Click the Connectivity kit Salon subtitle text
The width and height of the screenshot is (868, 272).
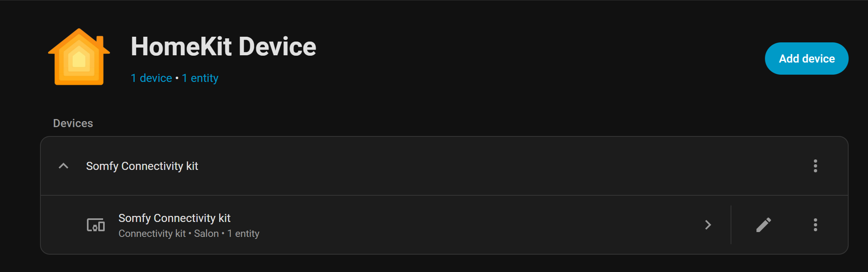[x=188, y=234]
